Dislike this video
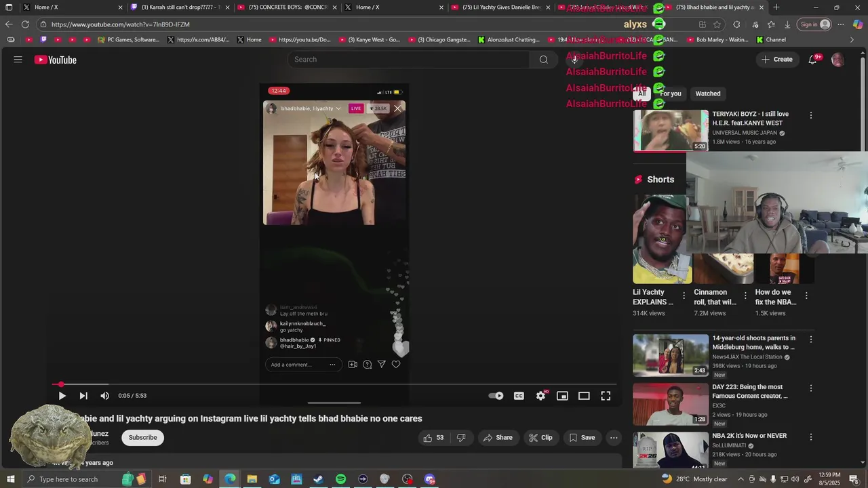Image resolution: width=868 pixels, height=488 pixels. (461, 438)
